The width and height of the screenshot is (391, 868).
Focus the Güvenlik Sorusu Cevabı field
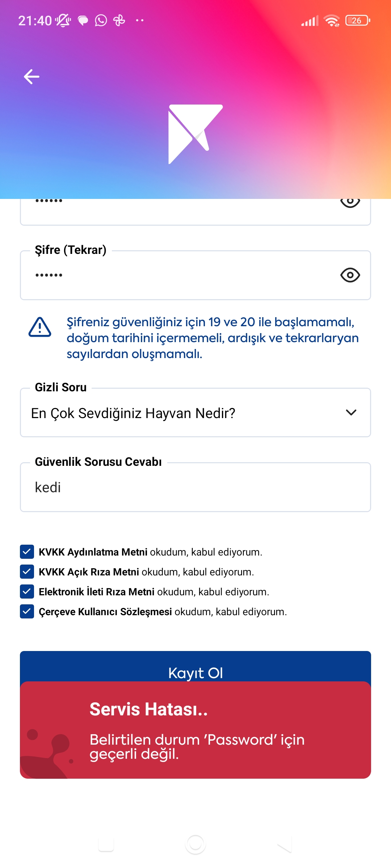pyautogui.click(x=195, y=487)
